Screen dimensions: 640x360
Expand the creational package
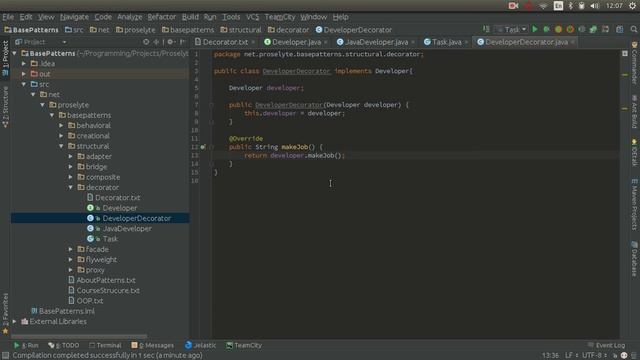coord(61,136)
